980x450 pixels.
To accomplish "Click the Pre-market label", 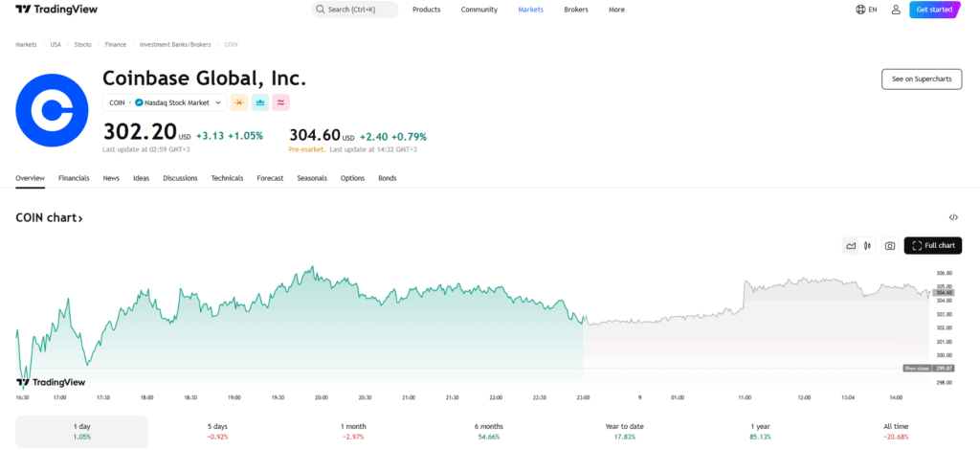I will tap(307, 150).
